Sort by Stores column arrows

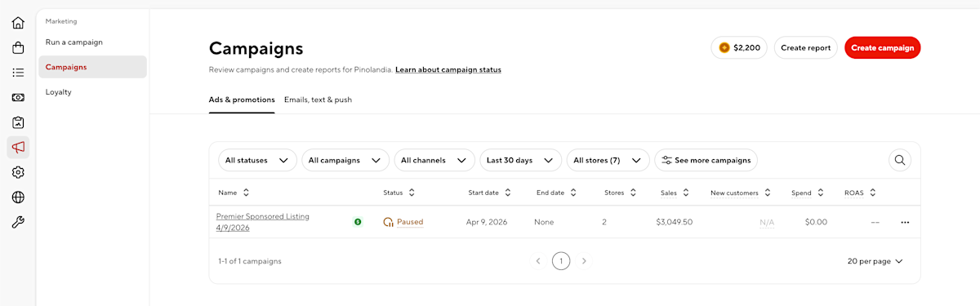pyautogui.click(x=634, y=193)
